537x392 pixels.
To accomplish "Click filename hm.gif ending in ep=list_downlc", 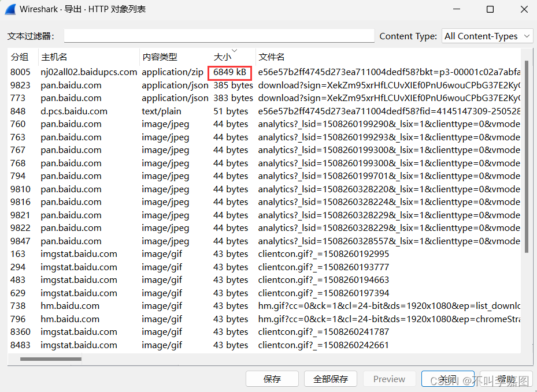I will click(390, 306).
